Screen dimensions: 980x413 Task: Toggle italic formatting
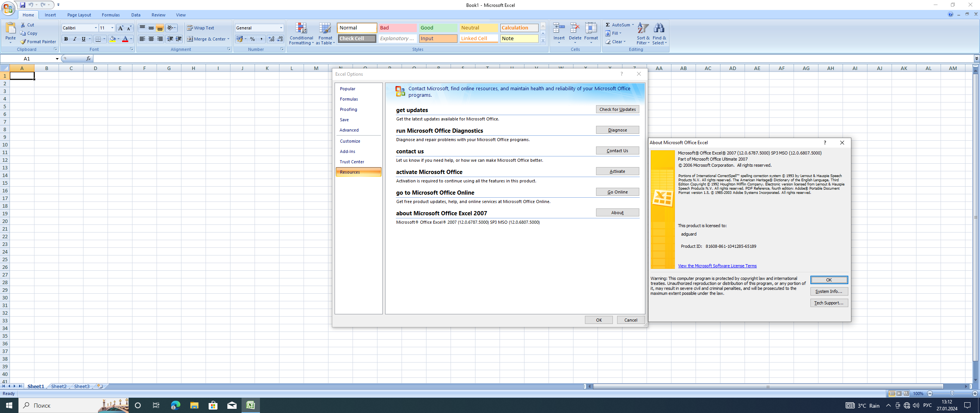(x=75, y=39)
